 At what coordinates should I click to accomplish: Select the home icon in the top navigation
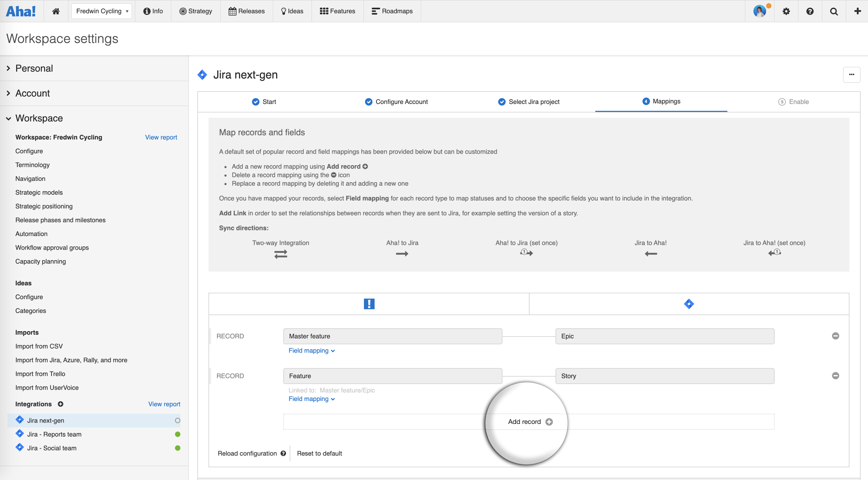(56, 11)
